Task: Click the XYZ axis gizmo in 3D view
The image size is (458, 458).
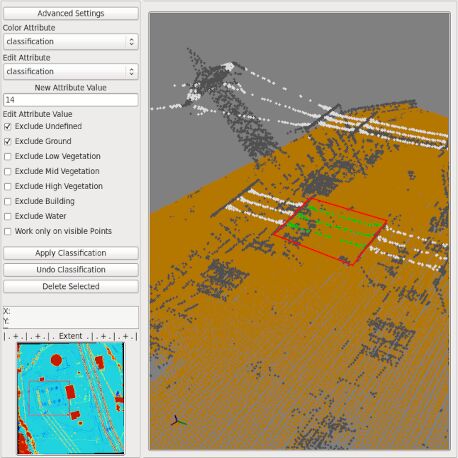Action: point(178,421)
